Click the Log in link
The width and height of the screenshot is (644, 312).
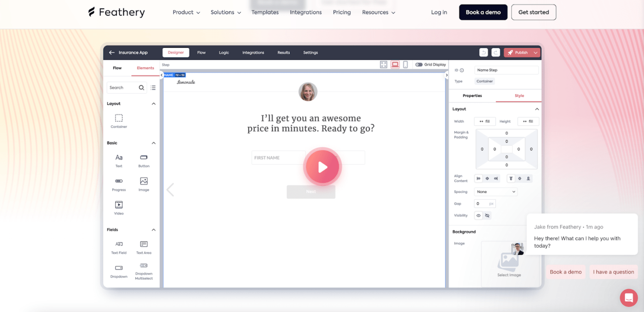pyautogui.click(x=439, y=12)
